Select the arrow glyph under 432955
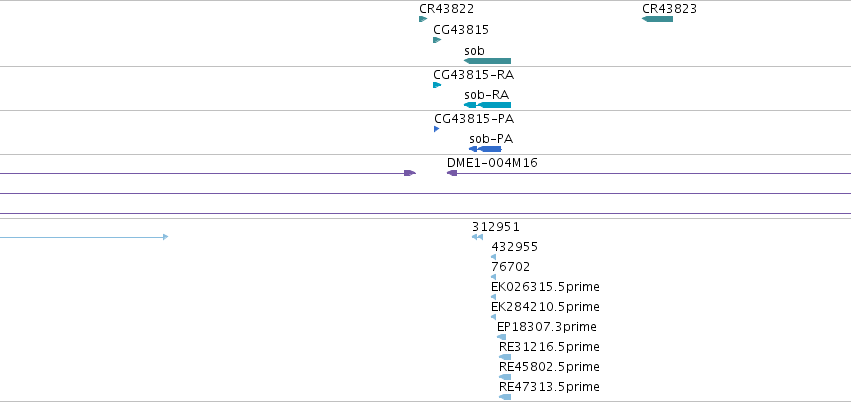The width and height of the screenshot is (851, 402). 493,257
